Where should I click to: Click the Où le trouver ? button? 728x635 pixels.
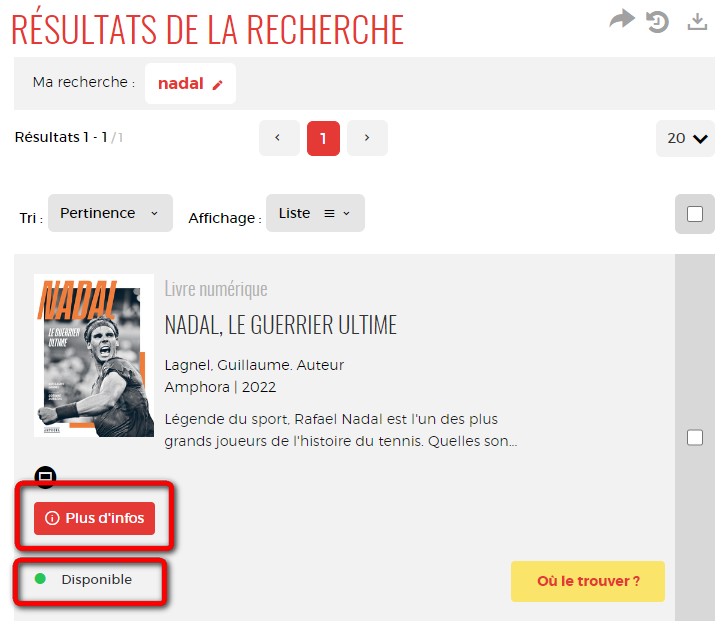[x=588, y=581]
